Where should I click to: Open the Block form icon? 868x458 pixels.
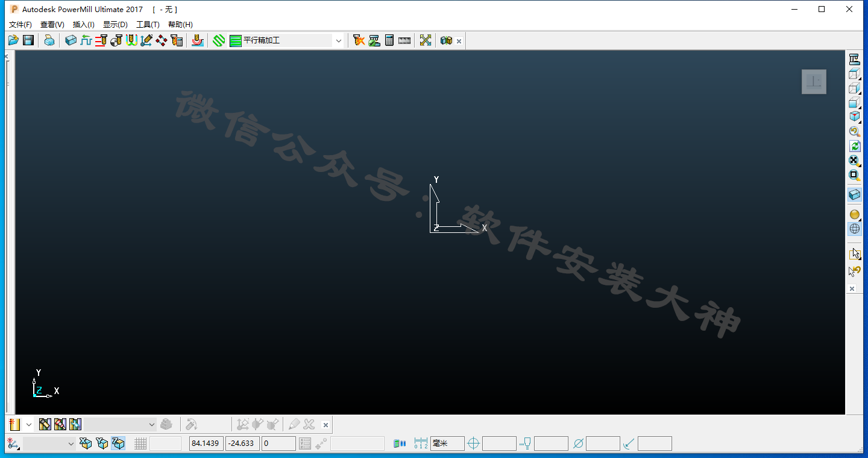coord(71,40)
